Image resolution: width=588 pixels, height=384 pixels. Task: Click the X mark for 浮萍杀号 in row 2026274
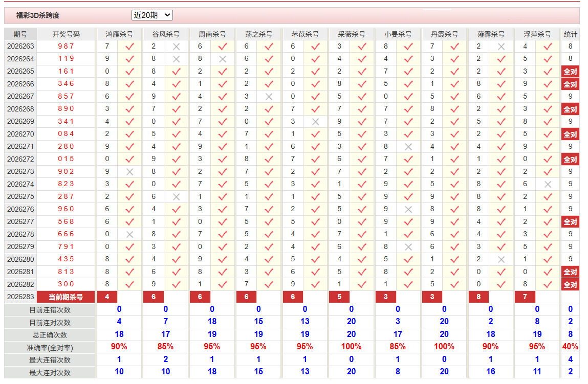click(x=548, y=184)
